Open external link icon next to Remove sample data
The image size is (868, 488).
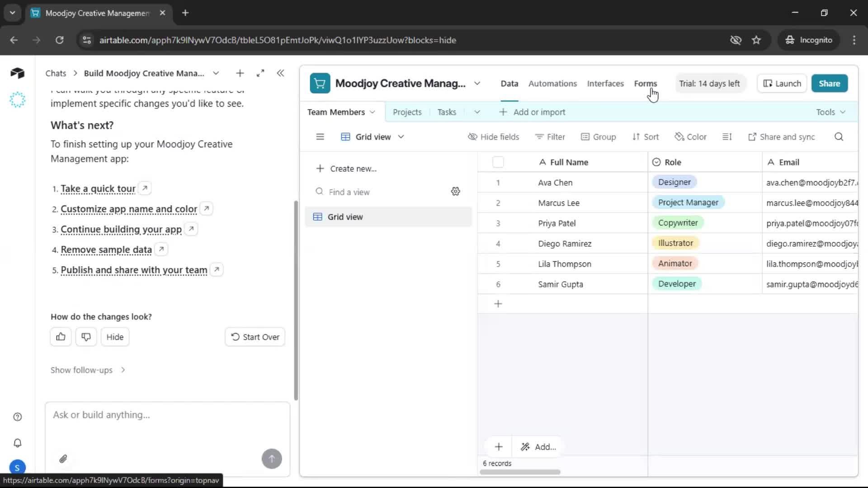tap(161, 249)
